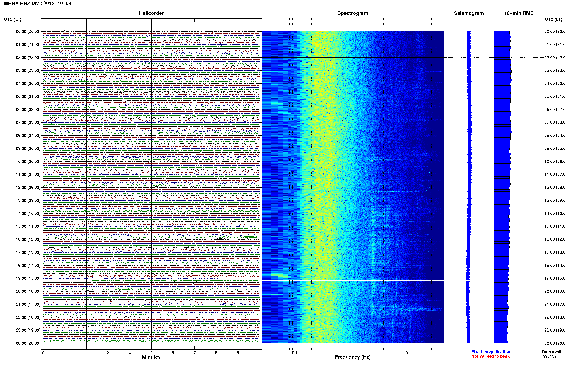Viewport: 588px width, 368px height.
Task: Click minute tick label 5 on helicorder axis
Action: tap(151, 353)
